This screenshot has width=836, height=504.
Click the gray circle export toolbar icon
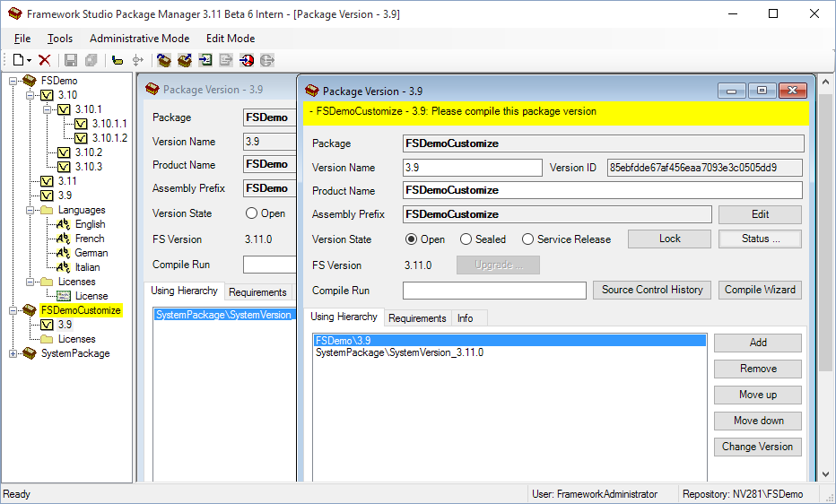click(x=267, y=60)
